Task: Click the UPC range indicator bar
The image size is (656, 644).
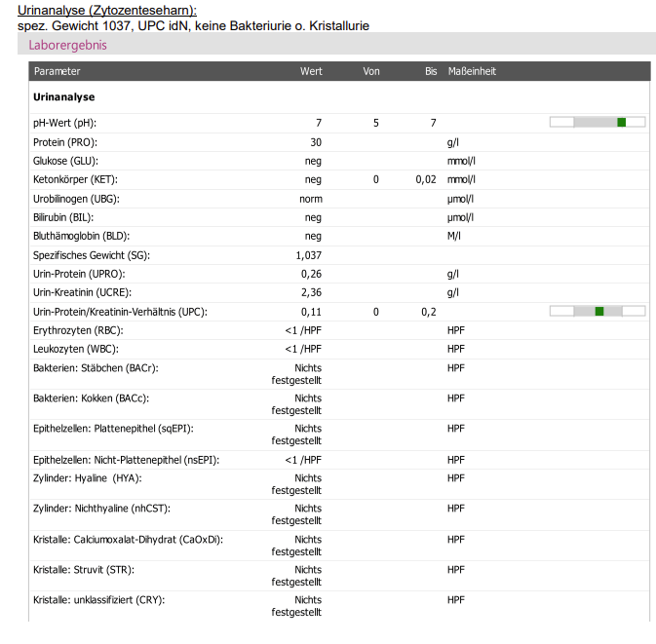Action: (598, 311)
